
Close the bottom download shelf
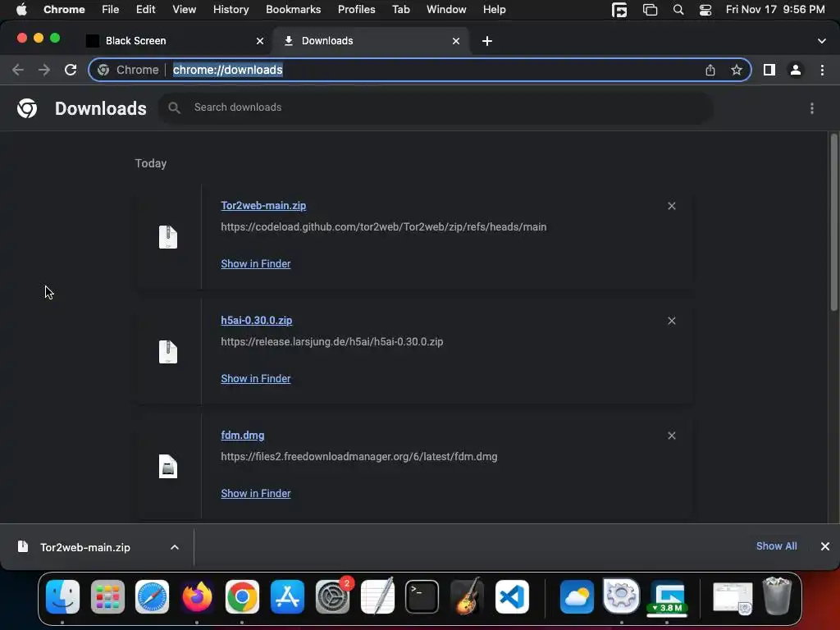coord(825,546)
